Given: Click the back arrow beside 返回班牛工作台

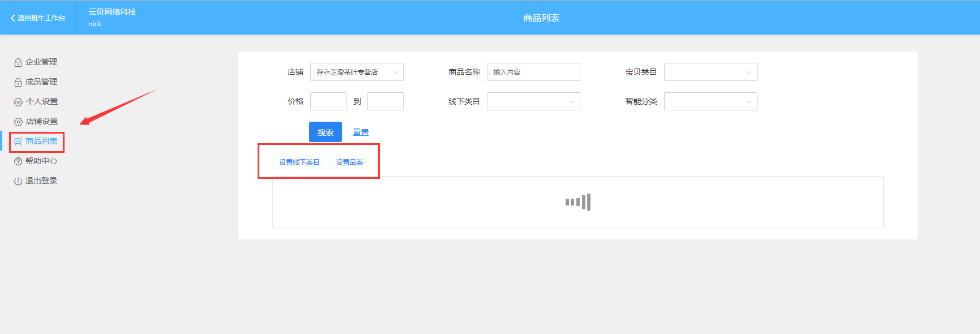Looking at the screenshot, I should coord(12,18).
